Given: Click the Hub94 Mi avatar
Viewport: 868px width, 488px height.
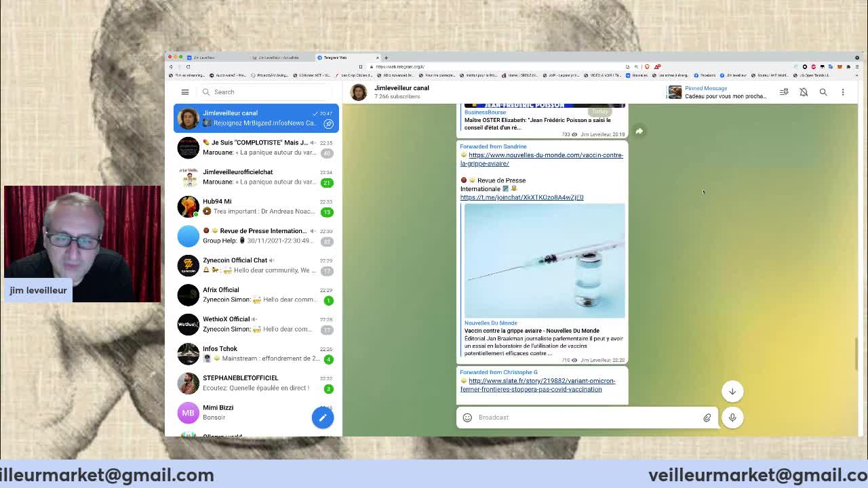Looking at the screenshot, I should pyautogui.click(x=189, y=206).
